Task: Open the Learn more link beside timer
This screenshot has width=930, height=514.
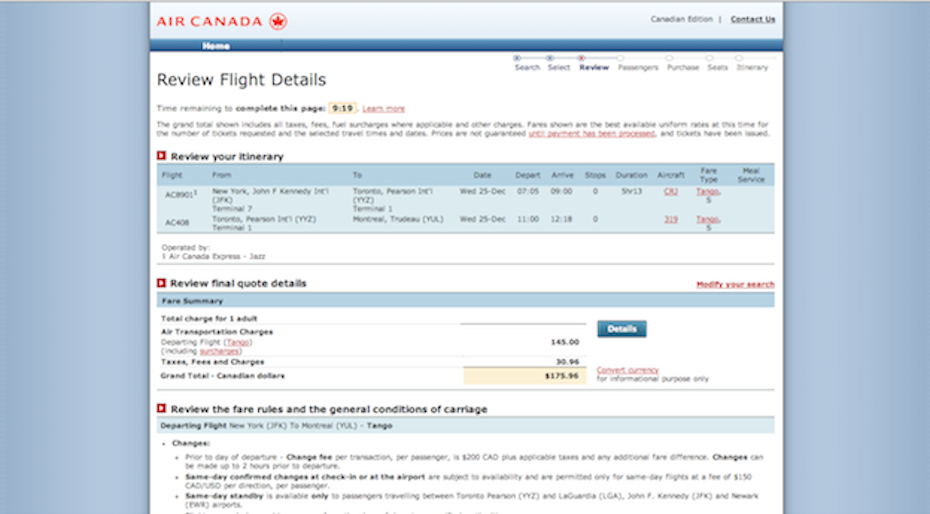Action: point(383,108)
